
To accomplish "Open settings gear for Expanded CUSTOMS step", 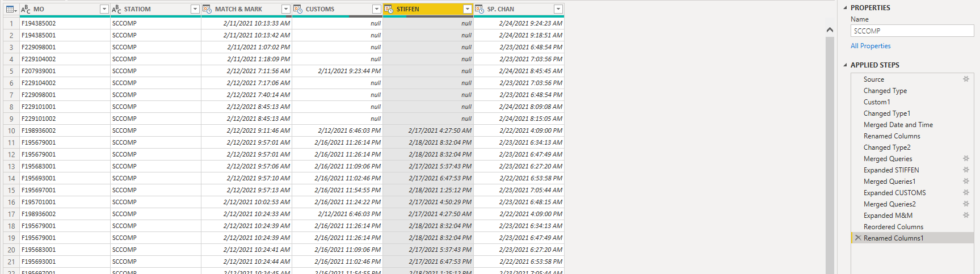I will (x=966, y=192).
